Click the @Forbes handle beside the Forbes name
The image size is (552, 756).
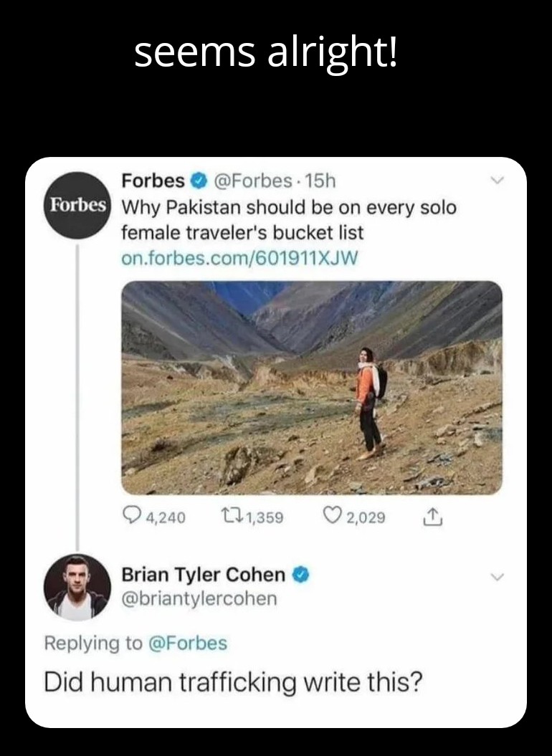pyautogui.click(x=251, y=180)
